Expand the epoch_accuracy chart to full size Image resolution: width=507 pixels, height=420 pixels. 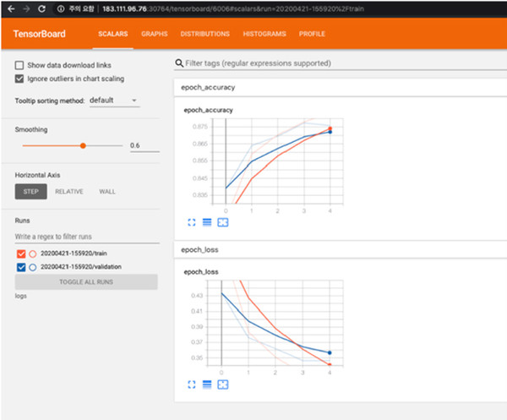pyautogui.click(x=191, y=222)
